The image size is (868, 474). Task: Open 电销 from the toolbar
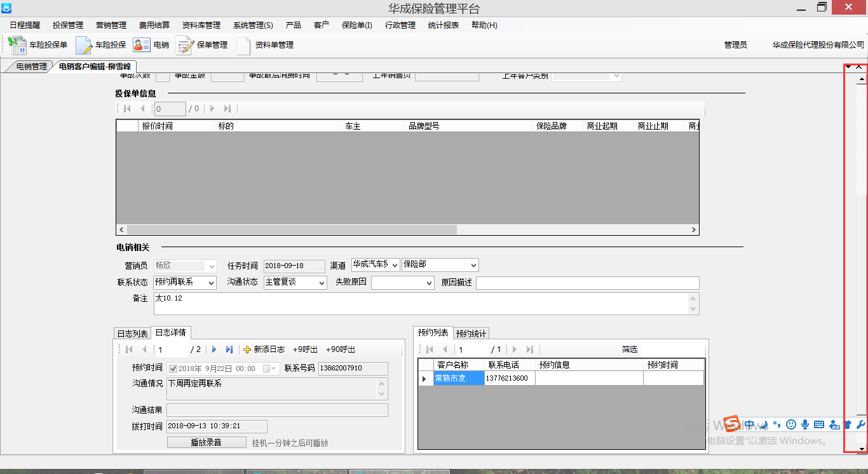[x=141, y=45]
